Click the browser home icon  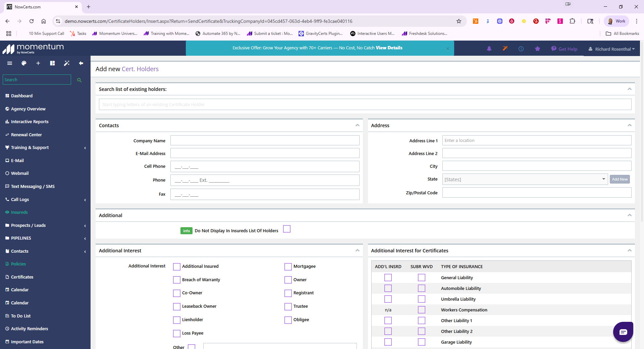click(44, 21)
